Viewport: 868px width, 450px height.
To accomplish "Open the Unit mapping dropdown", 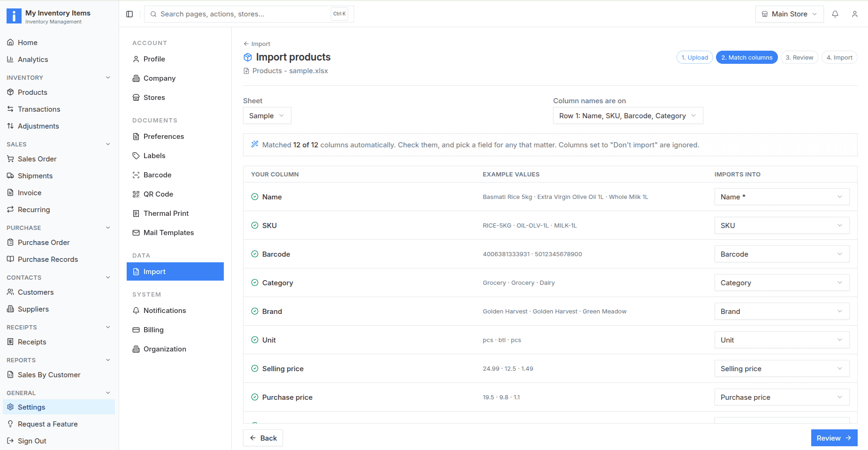I will tap(782, 340).
